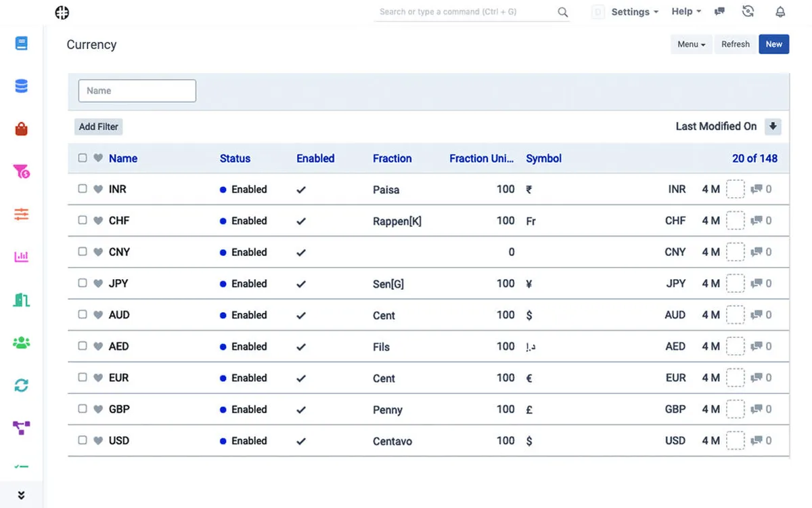The width and height of the screenshot is (812, 508).
Task: Toggle the select-all checkbox in header
Action: [x=83, y=158]
